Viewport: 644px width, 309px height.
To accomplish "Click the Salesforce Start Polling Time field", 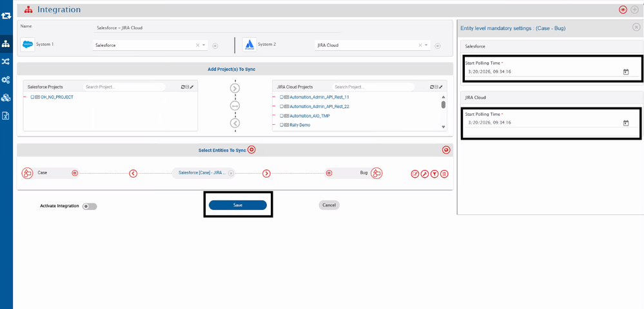I will click(x=552, y=71).
